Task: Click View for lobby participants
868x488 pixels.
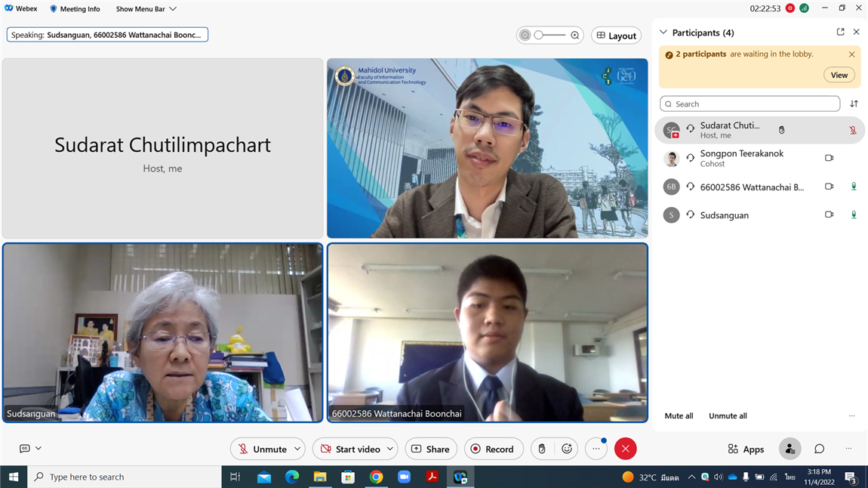Action: point(839,75)
